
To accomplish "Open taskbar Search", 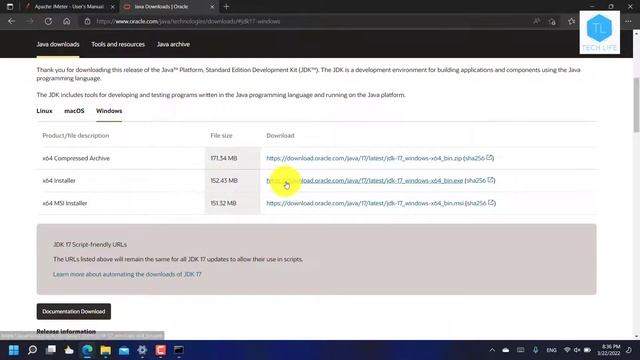I will point(32,350).
